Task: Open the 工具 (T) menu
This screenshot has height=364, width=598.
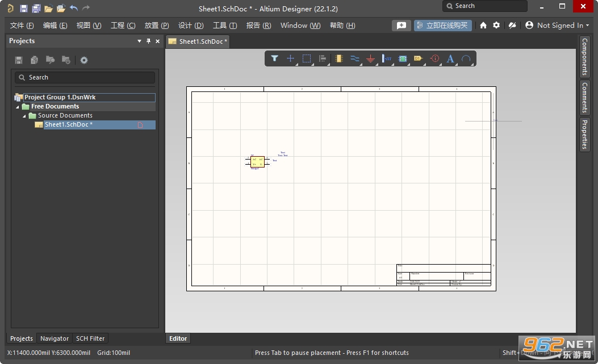Action: 225,25
